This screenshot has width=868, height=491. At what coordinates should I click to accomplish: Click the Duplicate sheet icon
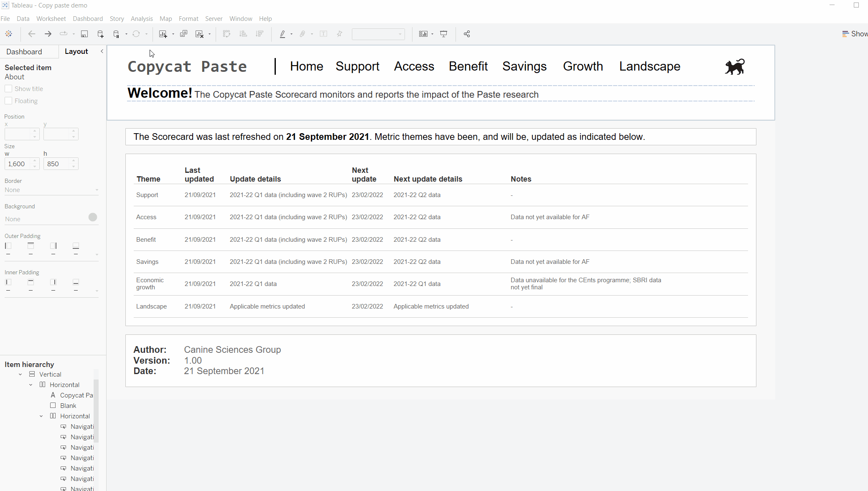pyautogui.click(x=183, y=34)
